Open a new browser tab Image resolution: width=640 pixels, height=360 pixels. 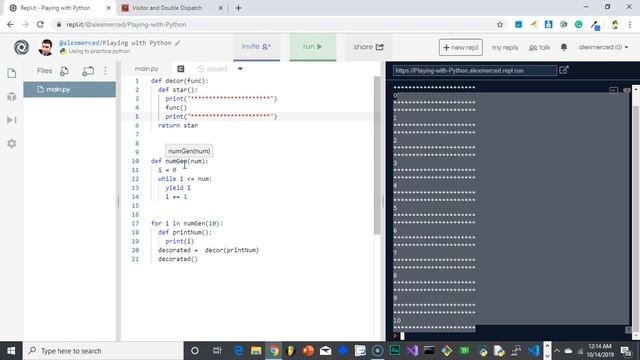point(238,8)
